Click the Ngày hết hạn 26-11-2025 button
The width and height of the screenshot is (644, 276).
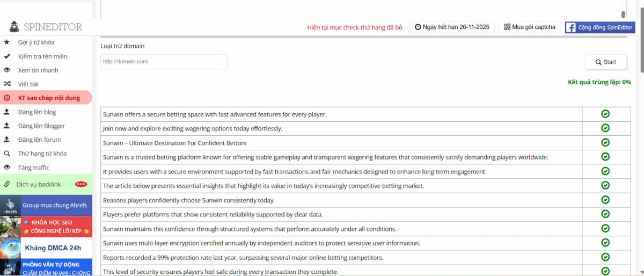click(452, 27)
